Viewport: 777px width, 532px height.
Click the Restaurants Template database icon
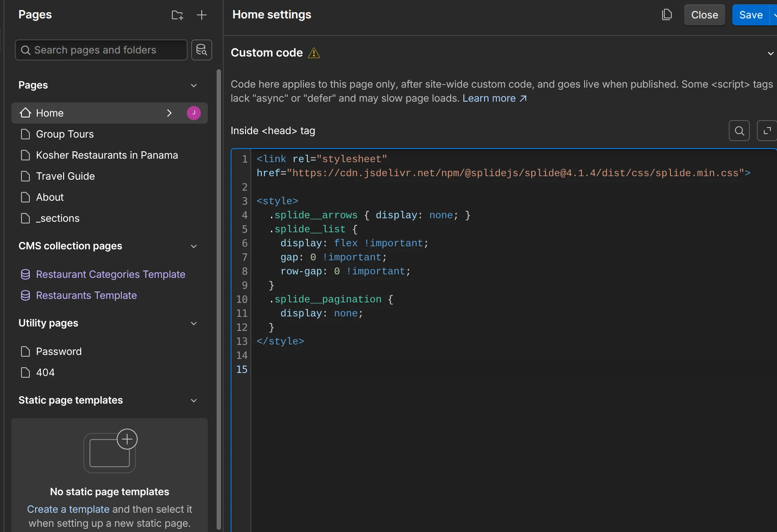(25, 295)
